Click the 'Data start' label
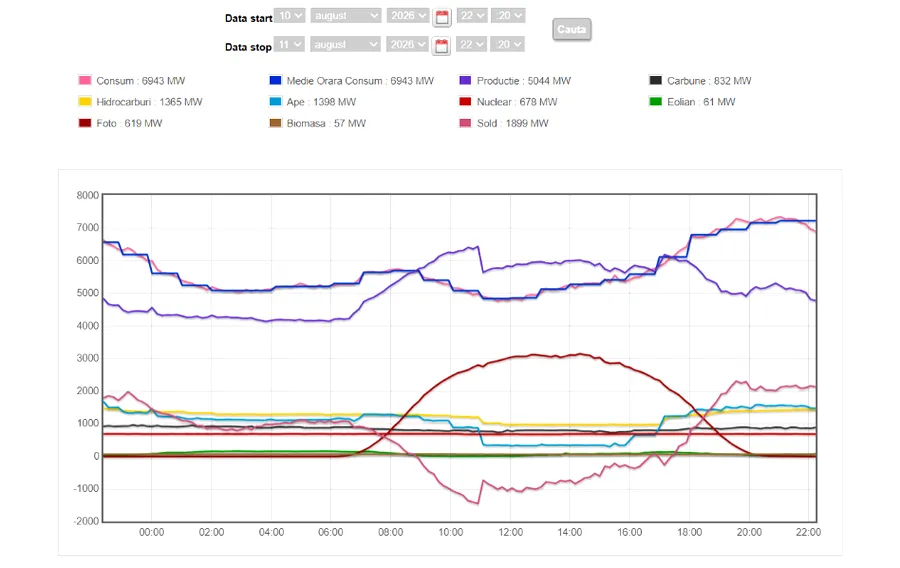900x568 pixels. point(249,18)
